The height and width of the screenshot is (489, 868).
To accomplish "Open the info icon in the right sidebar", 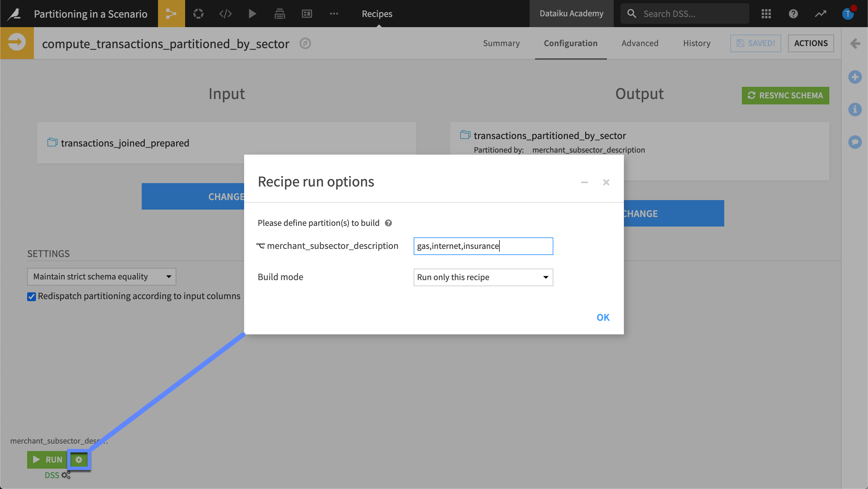I will (855, 110).
